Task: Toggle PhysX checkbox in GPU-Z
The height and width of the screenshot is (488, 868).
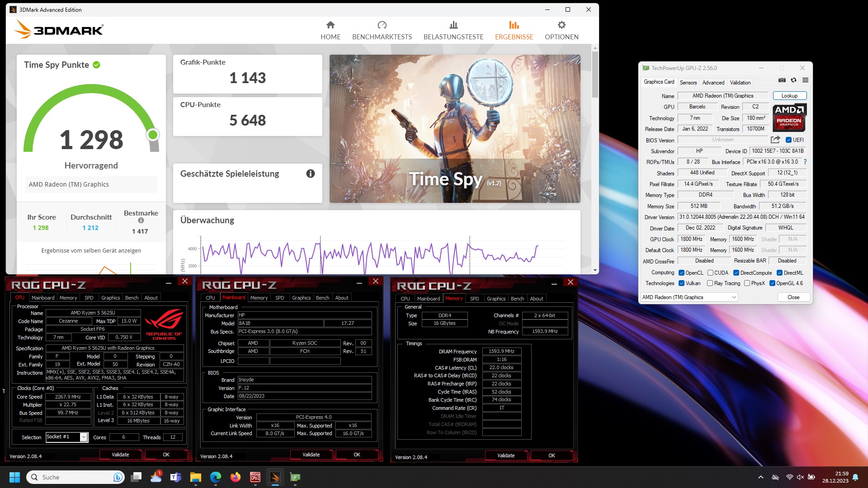Action: [747, 283]
